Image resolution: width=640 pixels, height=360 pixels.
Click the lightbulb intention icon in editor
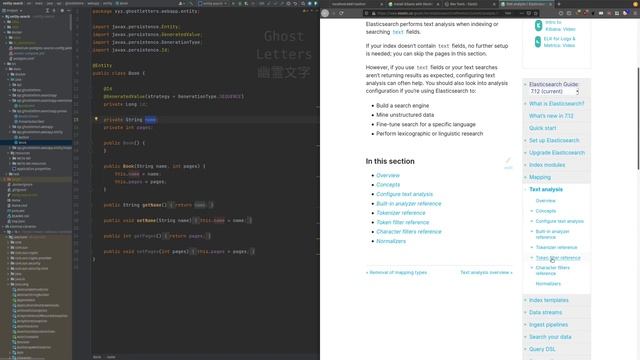click(x=96, y=119)
